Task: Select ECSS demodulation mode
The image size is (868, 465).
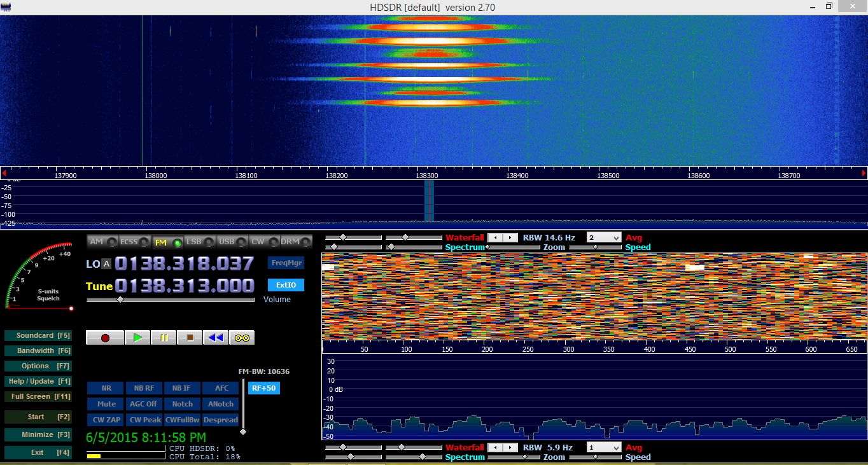Action: (x=135, y=242)
